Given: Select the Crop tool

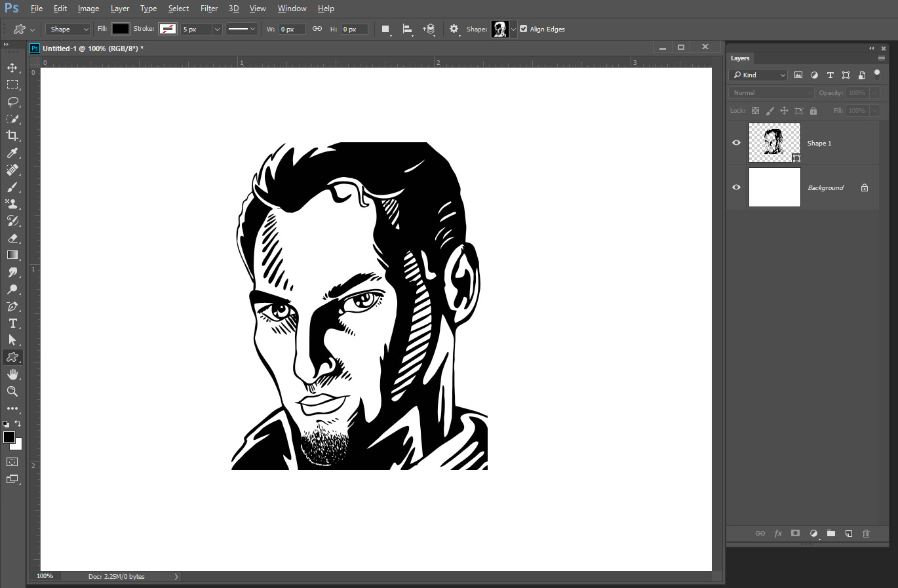Looking at the screenshot, I should 12,136.
